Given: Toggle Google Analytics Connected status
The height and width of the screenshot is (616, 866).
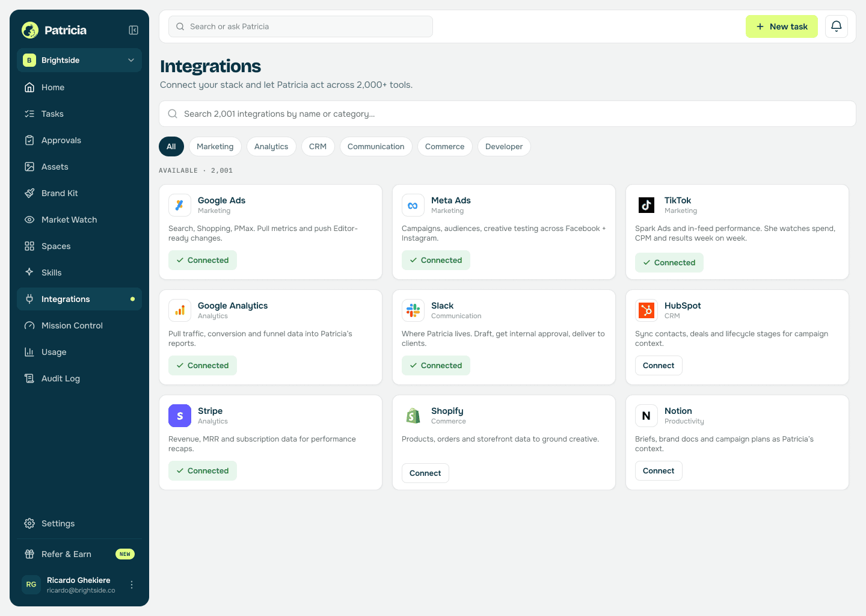Looking at the screenshot, I should click(203, 366).
